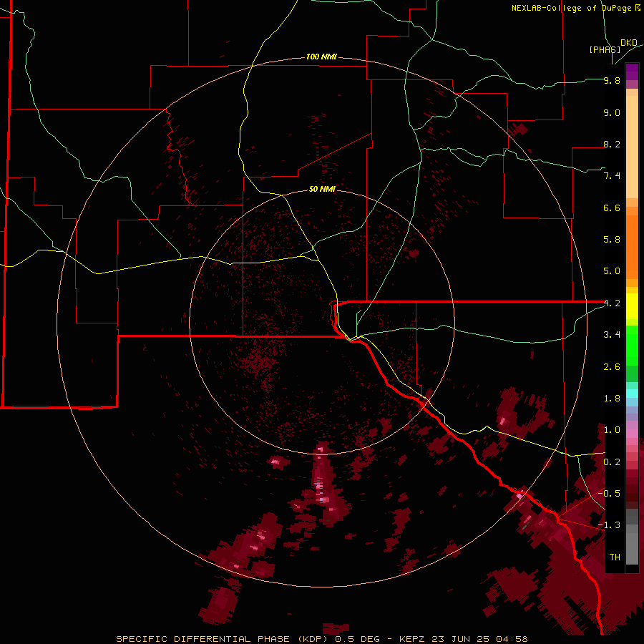This screenshot has width=644, height=644.
Task: Click the 5.8 value on the color scale
Action: coord(612,240)
